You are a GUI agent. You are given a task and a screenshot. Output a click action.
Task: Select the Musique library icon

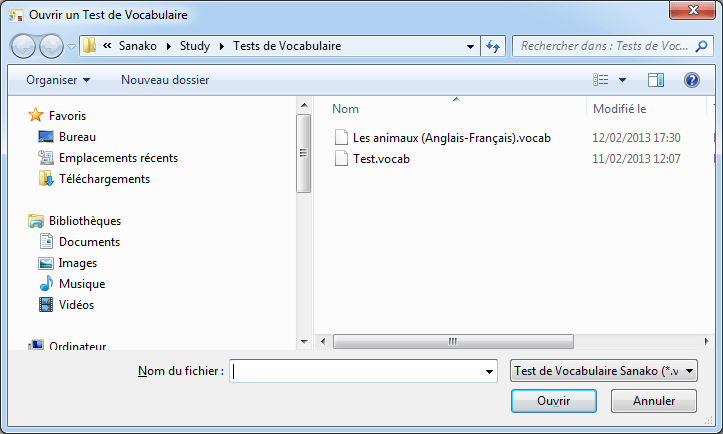pyautogui.click(x=46, y=284)
